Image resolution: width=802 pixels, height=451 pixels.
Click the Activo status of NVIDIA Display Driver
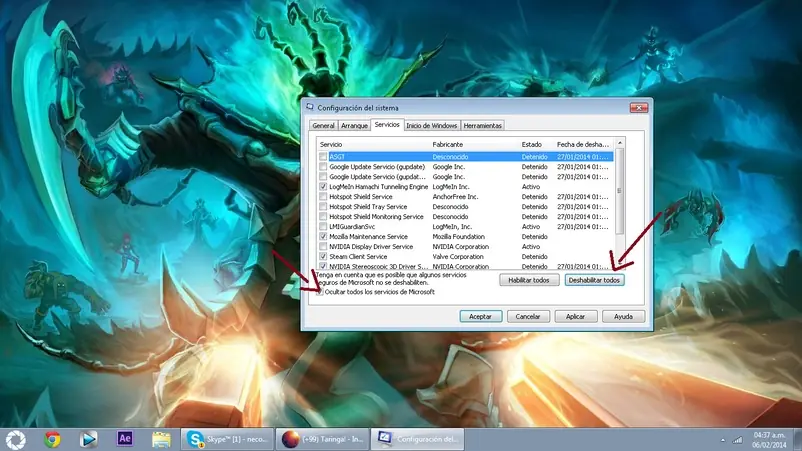coord(531,246)
